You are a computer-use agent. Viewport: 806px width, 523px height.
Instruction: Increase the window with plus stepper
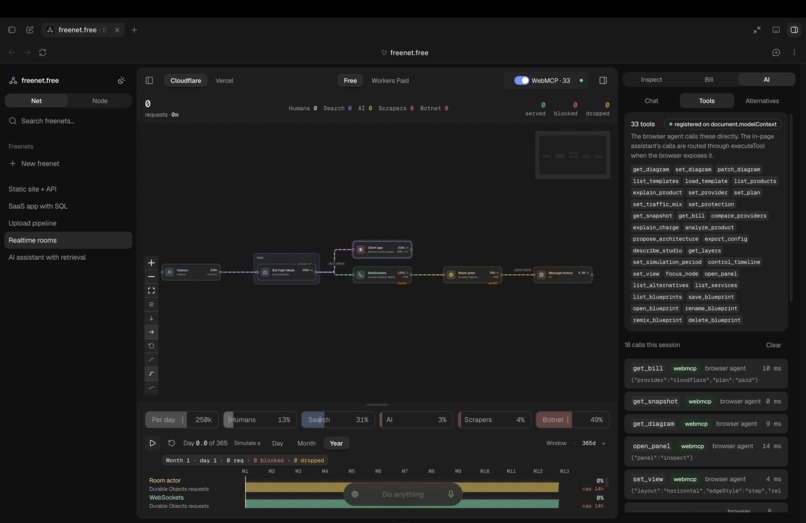[x=603, y=443]
